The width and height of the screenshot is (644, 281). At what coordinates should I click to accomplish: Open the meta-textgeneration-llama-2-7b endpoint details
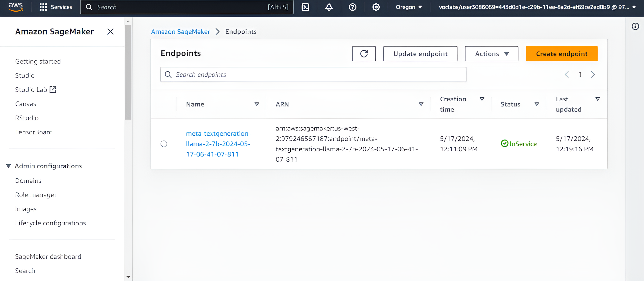218,144
